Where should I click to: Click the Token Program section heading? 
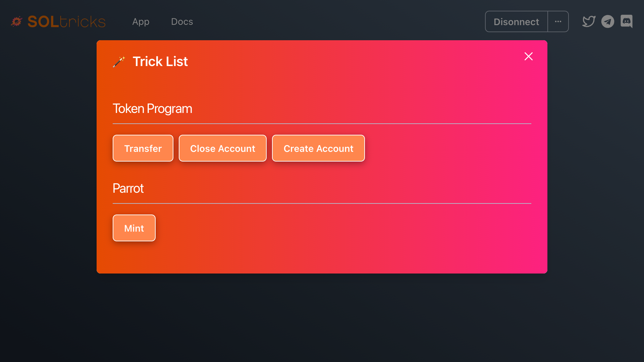point(152,109)
